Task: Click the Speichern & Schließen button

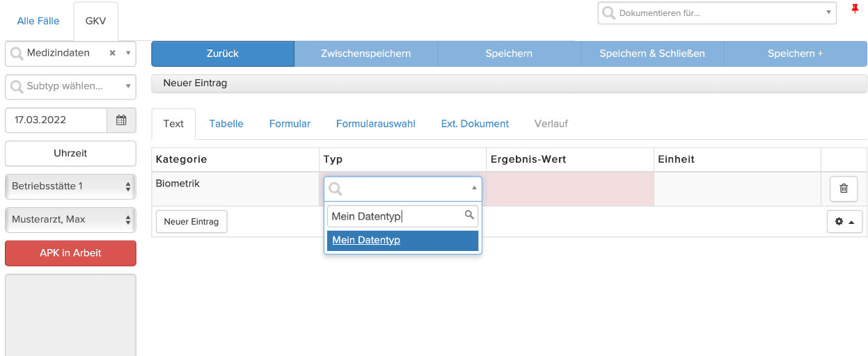Action: 652,54
